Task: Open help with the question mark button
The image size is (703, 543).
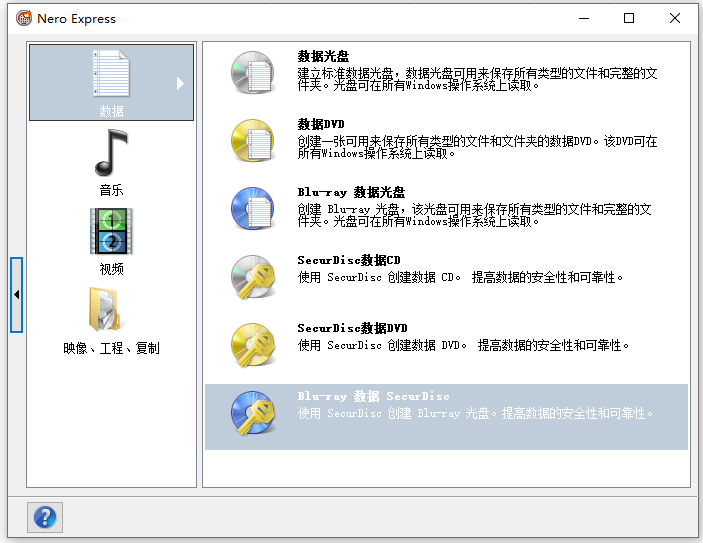Action: click(x=45, y=517)
